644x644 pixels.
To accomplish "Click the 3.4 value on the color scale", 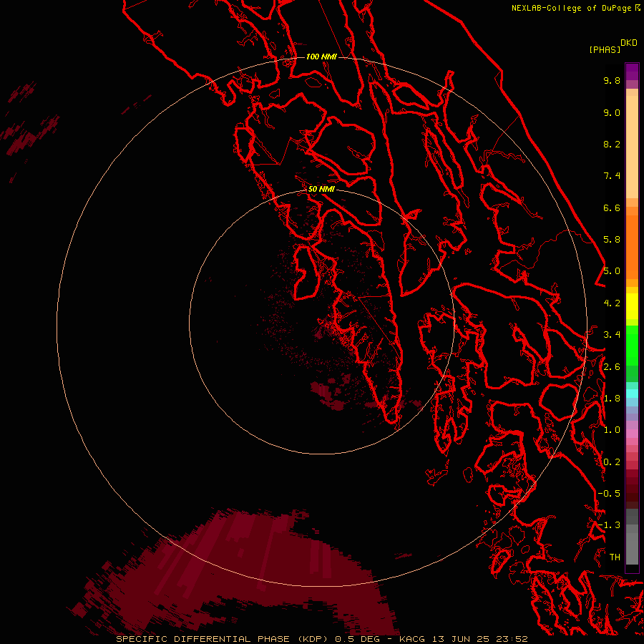I will 612,335.
